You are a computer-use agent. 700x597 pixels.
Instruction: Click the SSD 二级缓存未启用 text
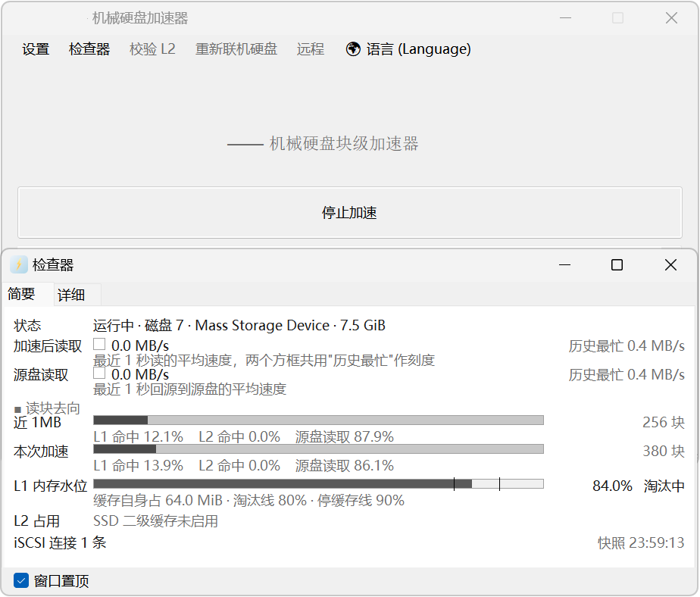155,521
